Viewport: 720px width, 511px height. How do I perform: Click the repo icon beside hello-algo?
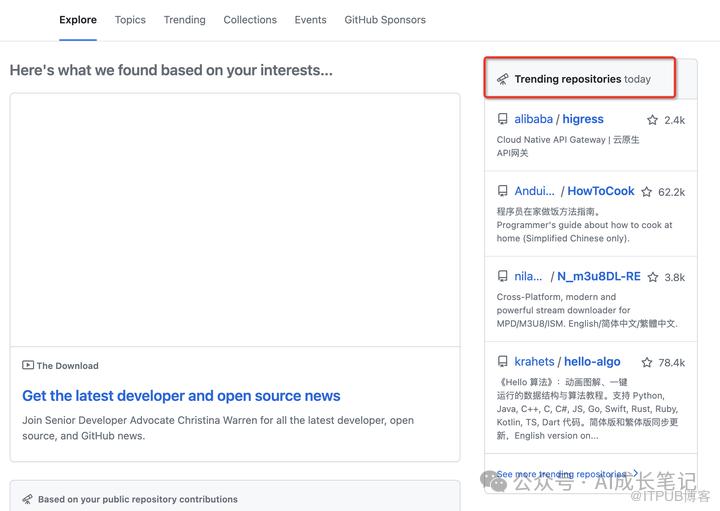[503, 362]
